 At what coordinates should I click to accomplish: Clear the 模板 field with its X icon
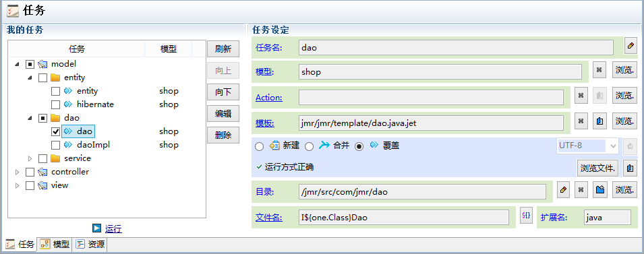pos(581,121)
